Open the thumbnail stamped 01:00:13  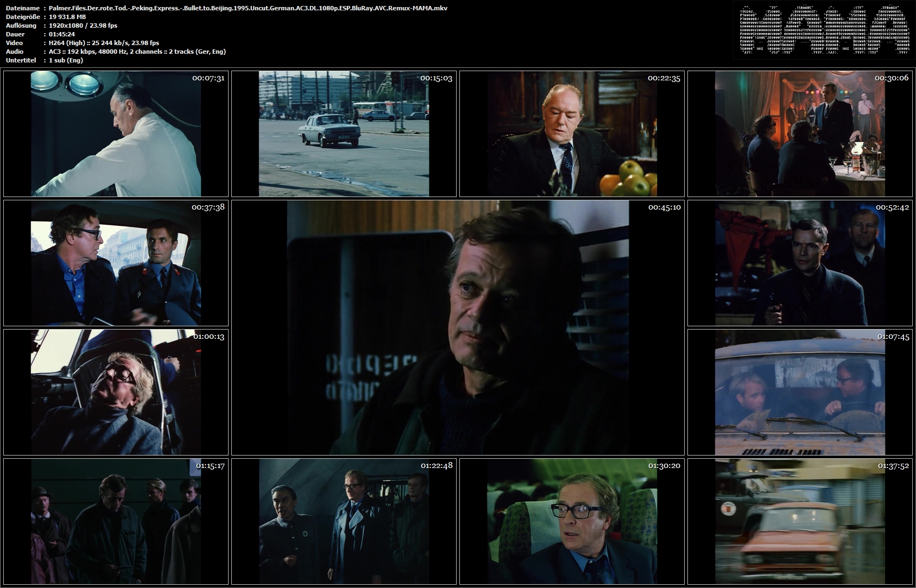tap(116, 392)
